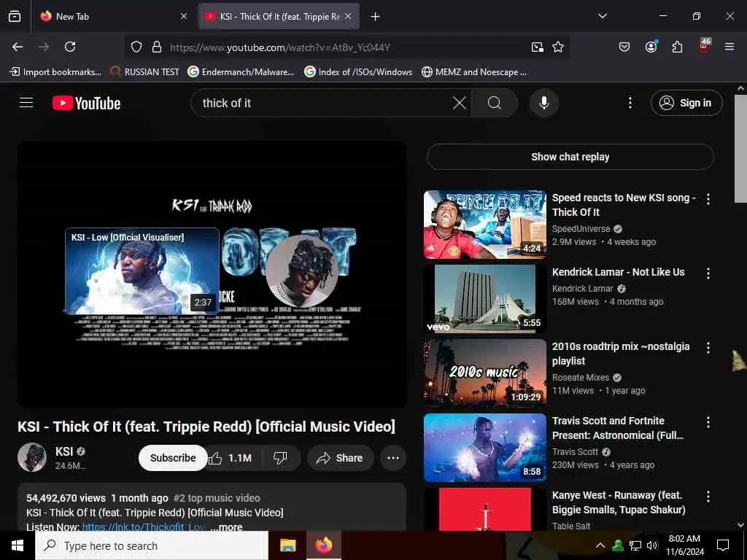The width and height of the screenshot is (747, 560).
Task: Open Speed reacts to New KSI thumbnail
Action: [x=485, y=225]
